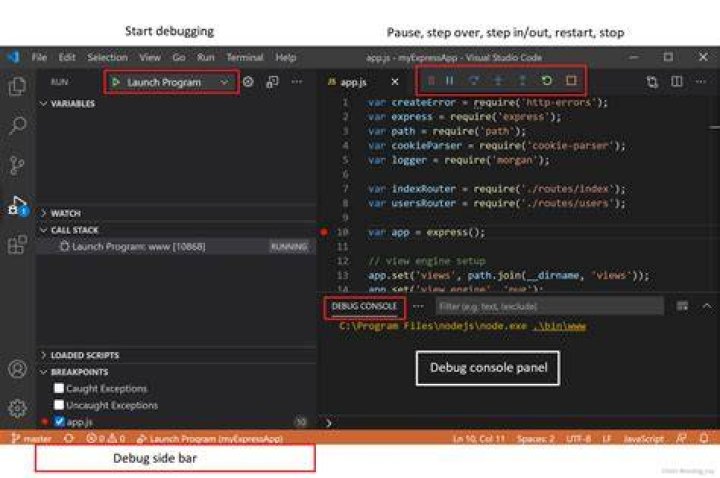Close the app.js editor tab
Image resolution: width=720 pixels, height=478 pixels.
tap(394, 82)
